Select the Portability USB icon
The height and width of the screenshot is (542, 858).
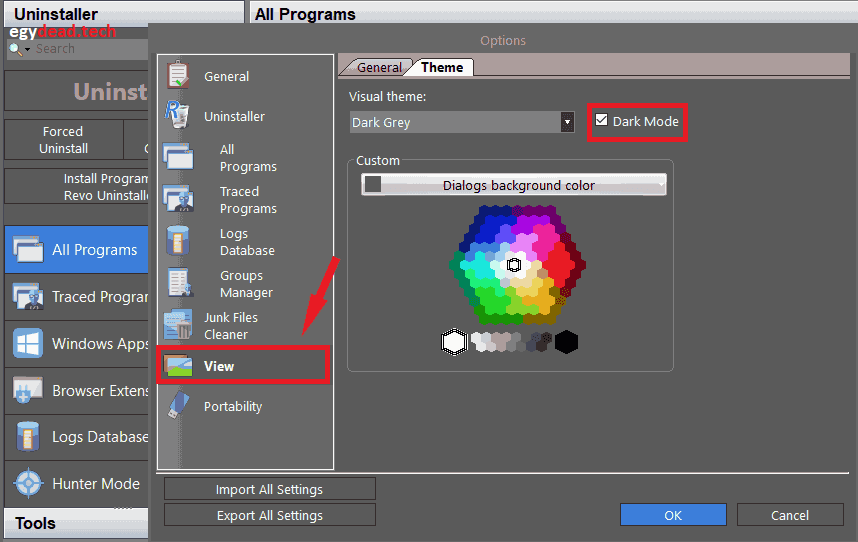tap(179, 406)
